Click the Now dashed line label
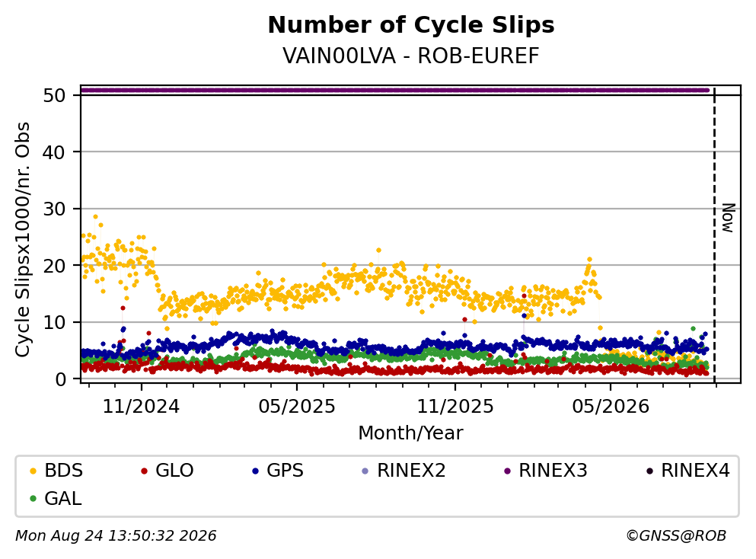 tap(728, 218)
